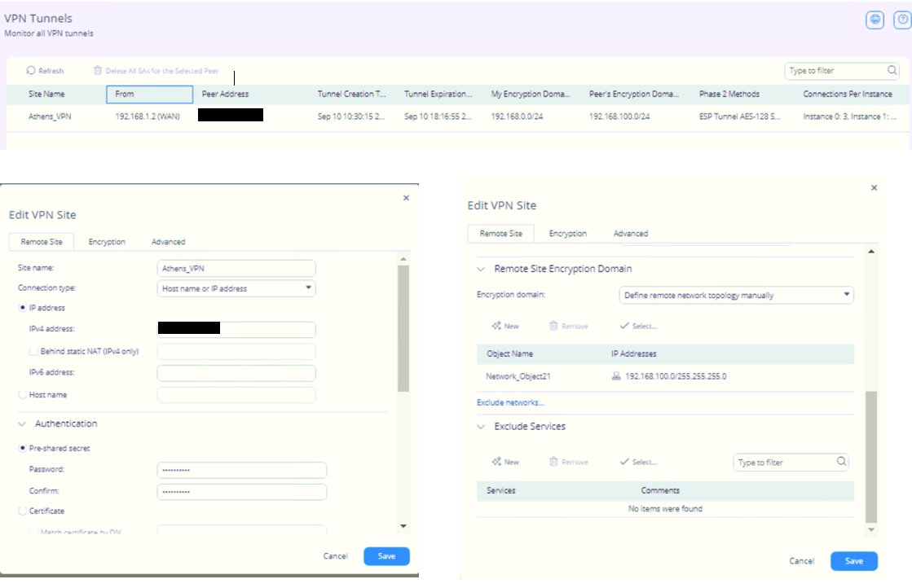Image resolution: width=912 pixels, height=588 pixels.
Task: Open the Encryption domain dropdown
Action: 736,295
